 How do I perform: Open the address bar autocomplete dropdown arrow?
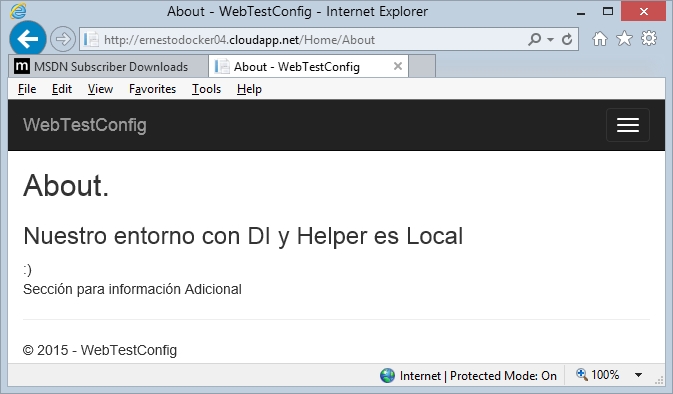click(x=550, y=40)
